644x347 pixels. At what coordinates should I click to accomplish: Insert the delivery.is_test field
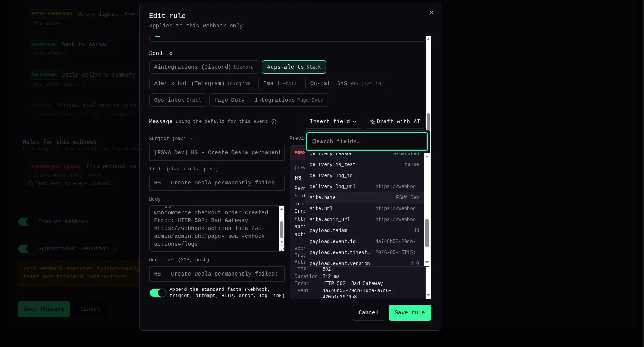click(x=364, y=164)
